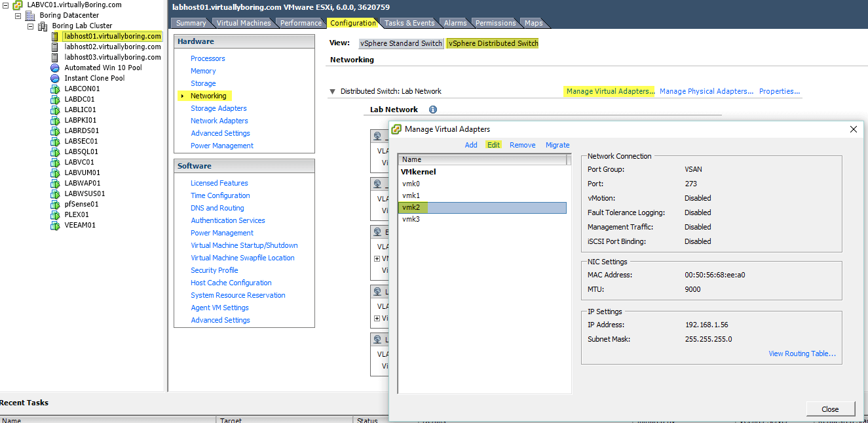
Task: Select the LABWAP01 virtual machine icon
Action: coord(55,184)
